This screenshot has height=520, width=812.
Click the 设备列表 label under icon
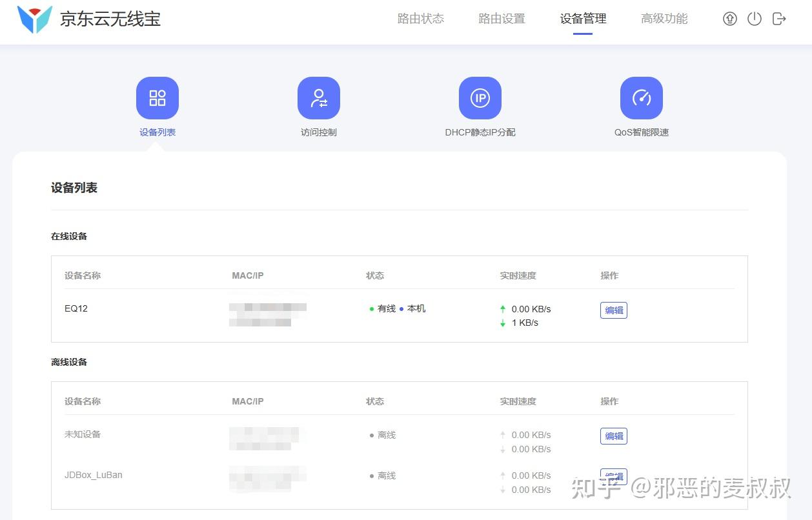[x=157, y=132]
